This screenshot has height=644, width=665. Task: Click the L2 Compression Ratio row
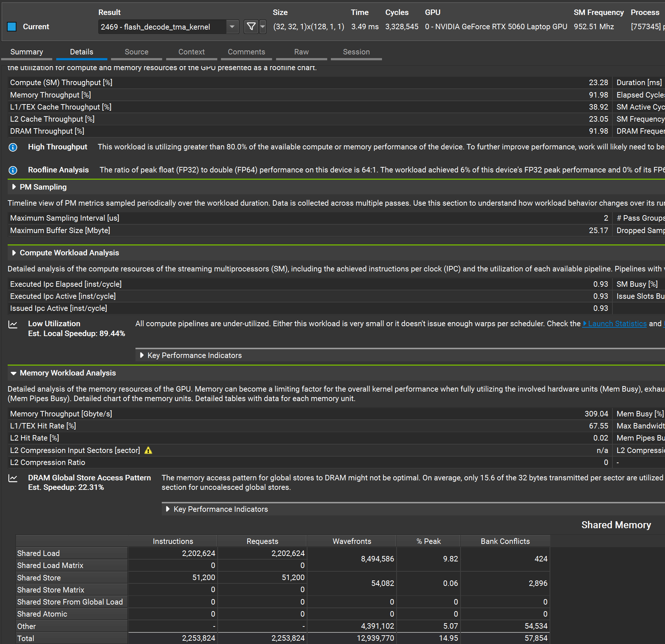click(x=309, y=462)
